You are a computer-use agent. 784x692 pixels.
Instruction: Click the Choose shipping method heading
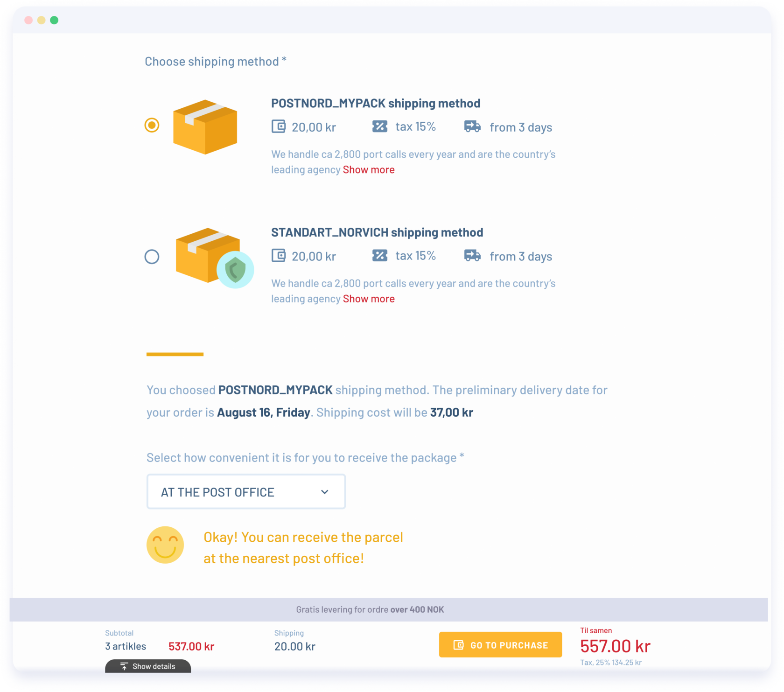pos(216,62)
